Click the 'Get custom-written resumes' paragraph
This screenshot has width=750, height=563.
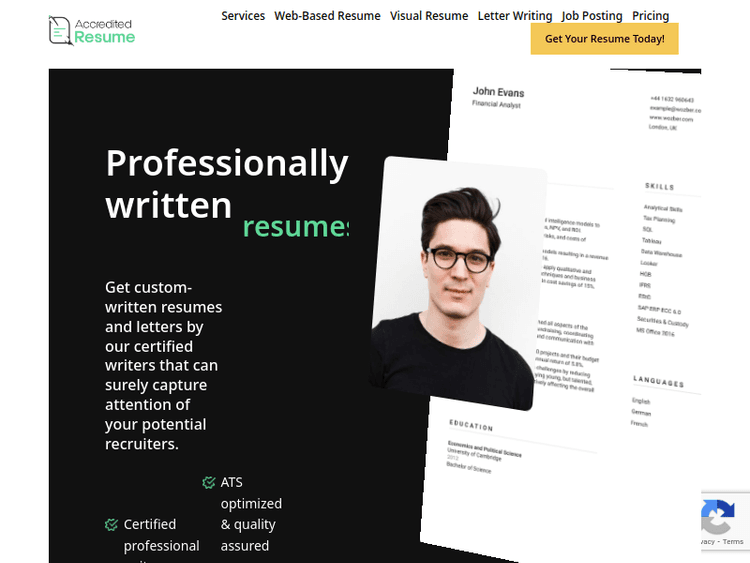(x=164, y=365)
